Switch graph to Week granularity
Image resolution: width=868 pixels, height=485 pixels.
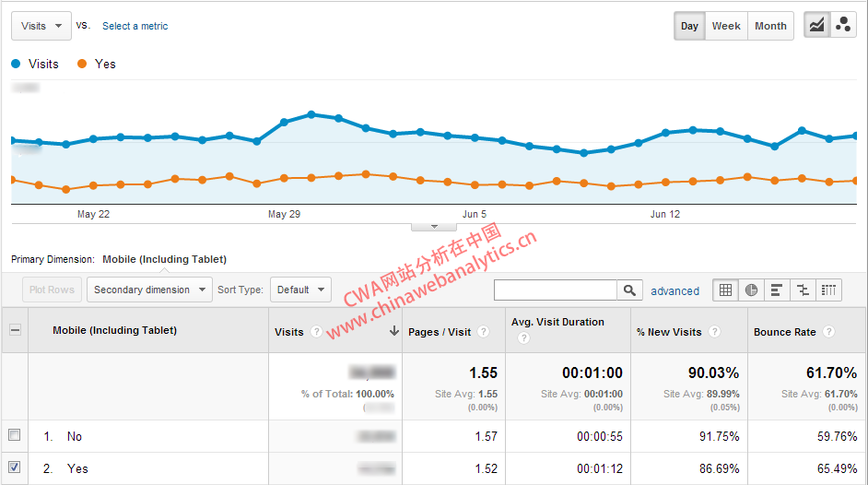726,26
